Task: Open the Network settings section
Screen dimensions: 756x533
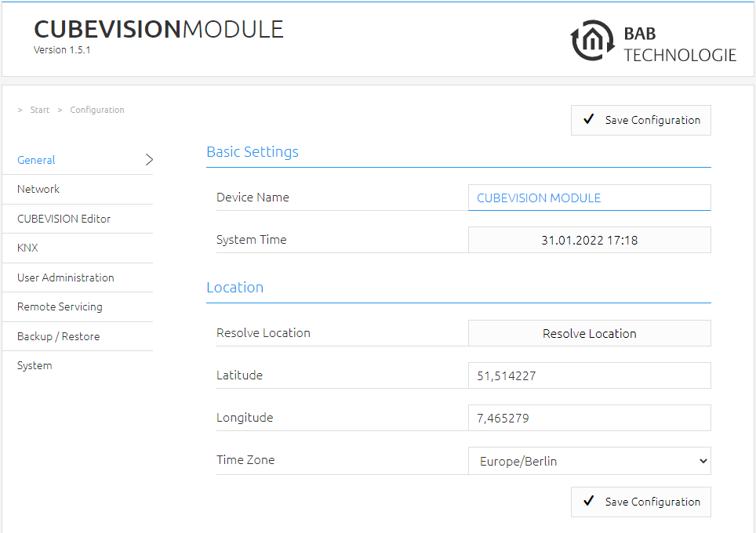Action: tap(78, 190)
